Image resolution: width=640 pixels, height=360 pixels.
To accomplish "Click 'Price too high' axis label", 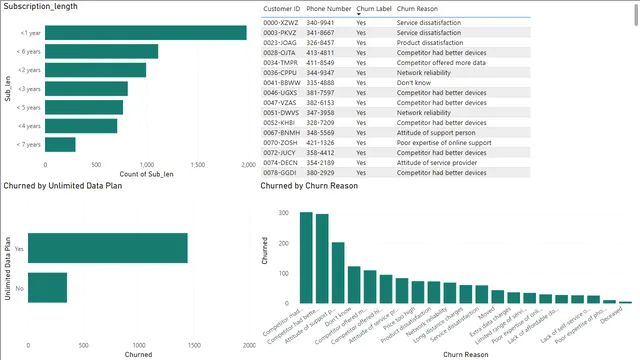I will point(399,319).
